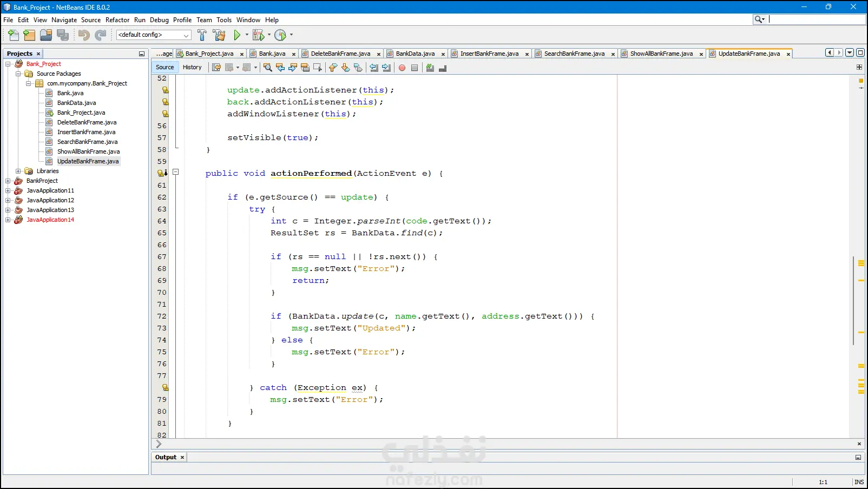This screenshot has height=489, width=868.
Task: Toggle Bookmark on current line
Action: tap(358, 68)
